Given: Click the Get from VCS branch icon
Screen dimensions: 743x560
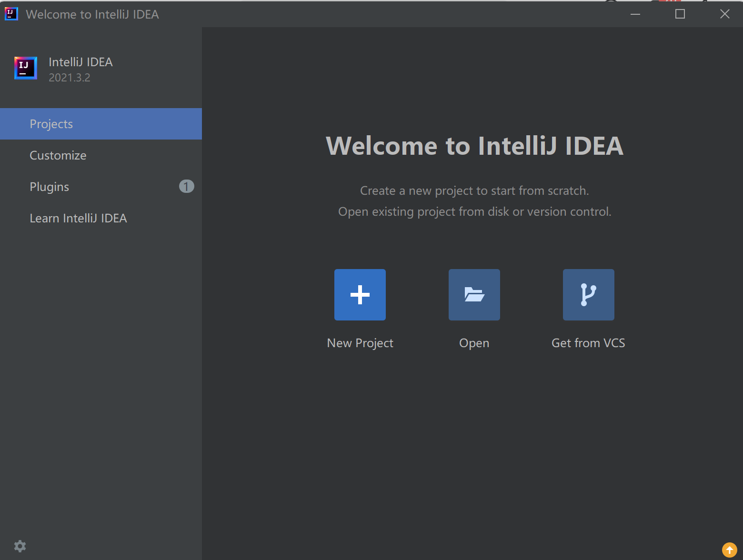Looking at the screenshot, I should tap(589, 295).
